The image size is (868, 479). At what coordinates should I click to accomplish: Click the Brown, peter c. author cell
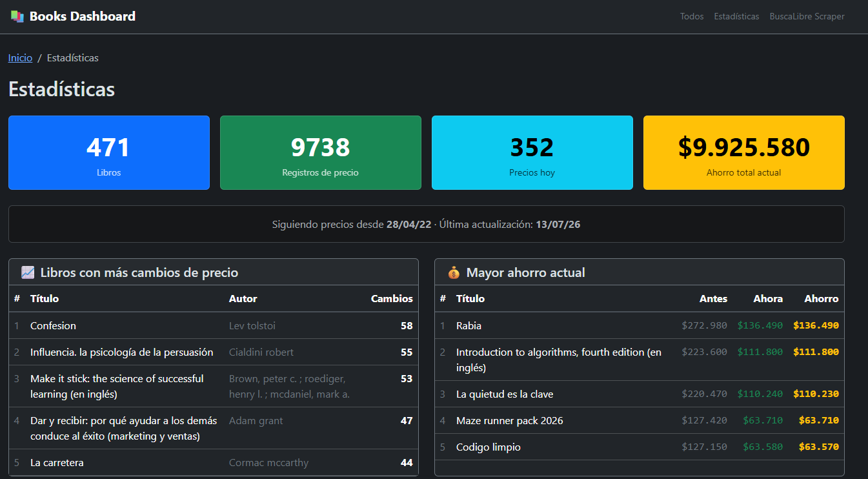(x=290, y=386)
